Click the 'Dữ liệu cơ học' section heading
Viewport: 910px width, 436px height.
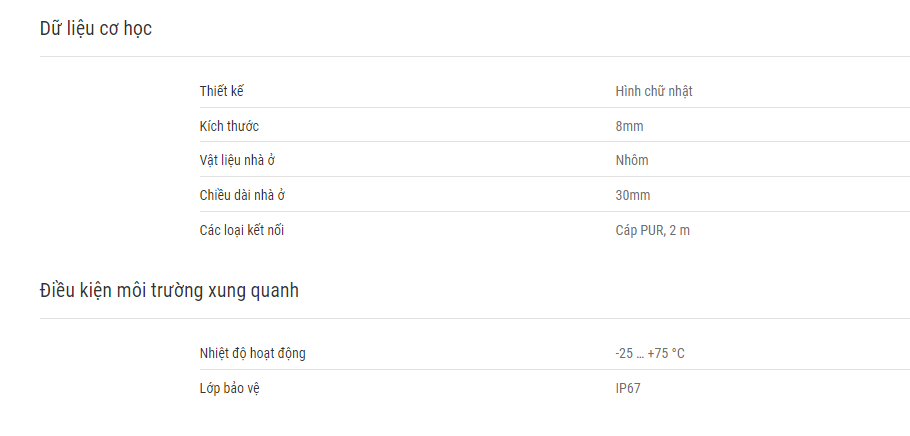(96, 28)
